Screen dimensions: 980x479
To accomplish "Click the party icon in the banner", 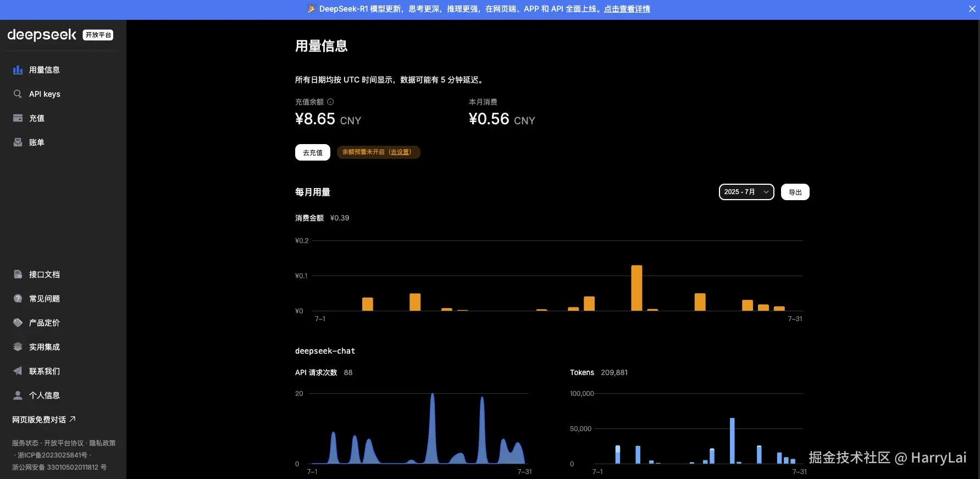I will 312,9.
